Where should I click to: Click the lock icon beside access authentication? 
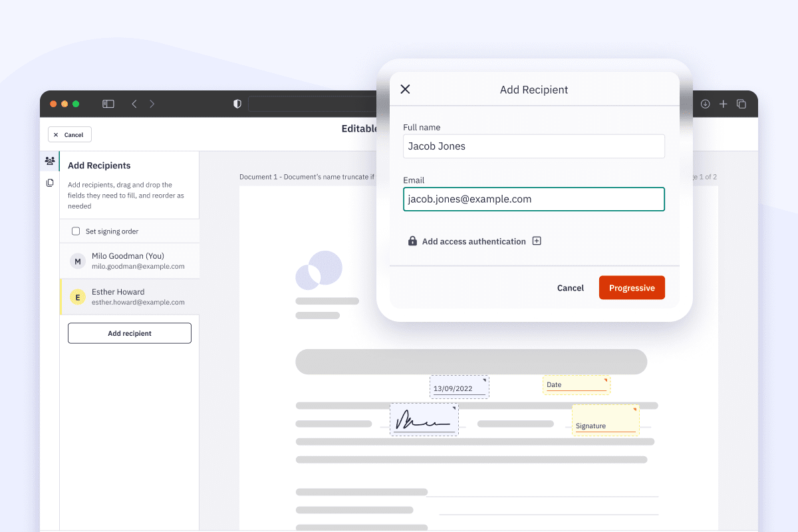click(x=413, y=241)
